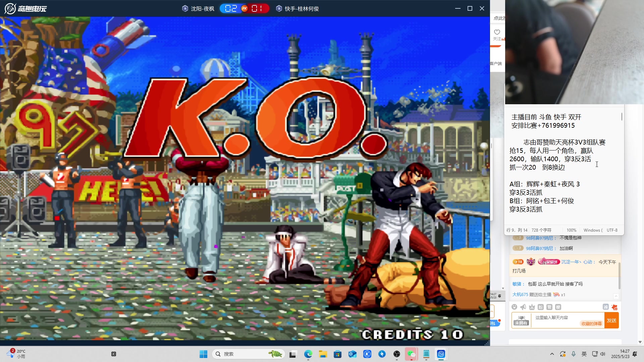Click the Windows taskbar search box
This screenshot has width=644, height=362.
pos(248,354)
